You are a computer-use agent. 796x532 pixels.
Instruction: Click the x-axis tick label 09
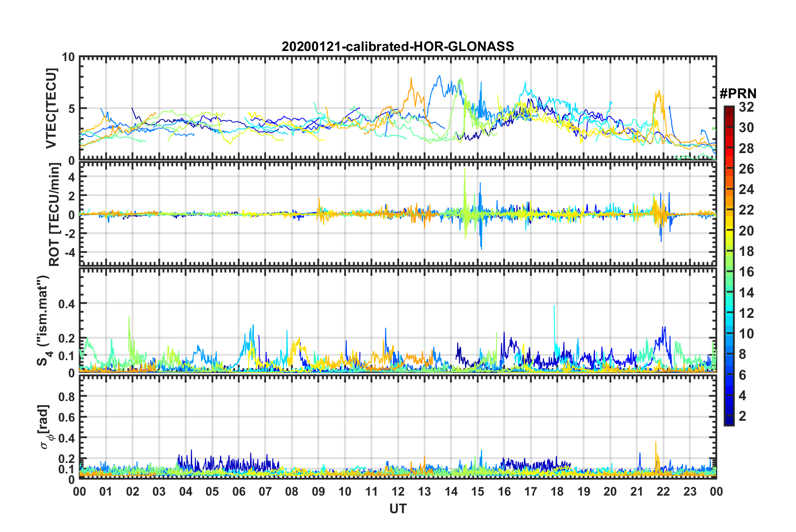(x=318, y=491)
